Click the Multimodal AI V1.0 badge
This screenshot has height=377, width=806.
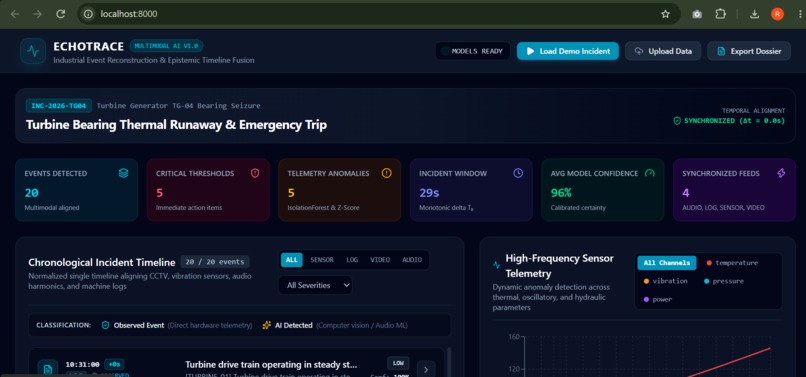pos(167,46)
